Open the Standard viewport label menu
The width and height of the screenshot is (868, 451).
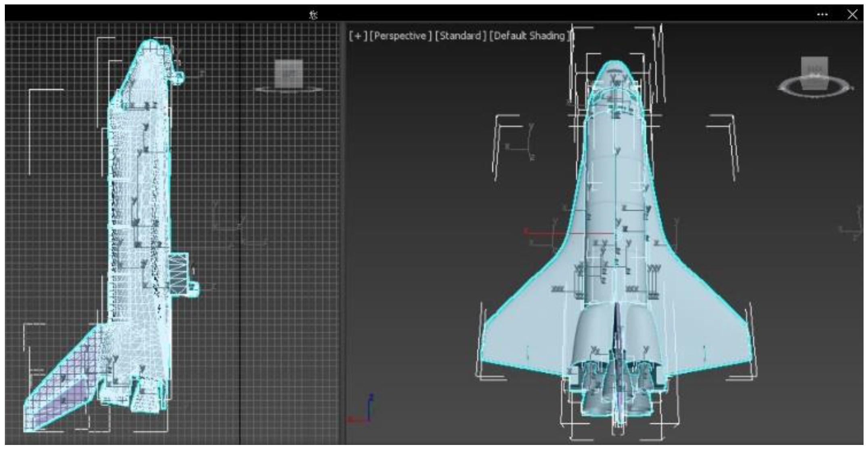[460, 36]
